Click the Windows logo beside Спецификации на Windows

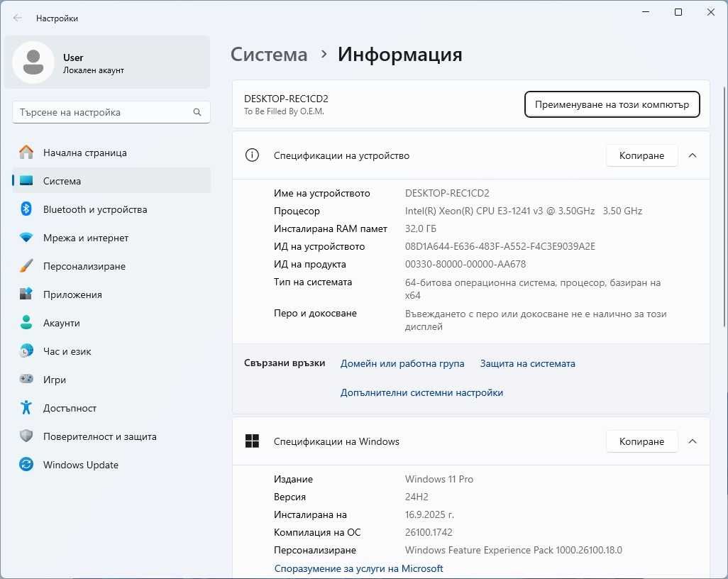pos(252,441)
